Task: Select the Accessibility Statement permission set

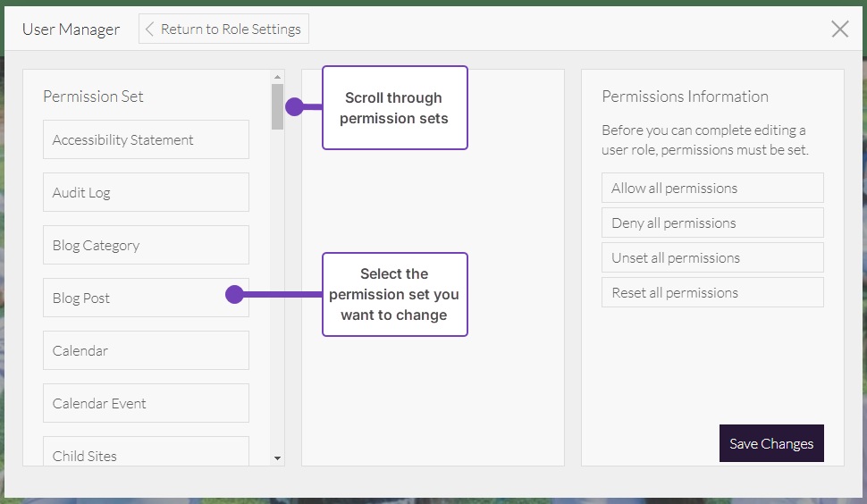Action: (146, 139)
